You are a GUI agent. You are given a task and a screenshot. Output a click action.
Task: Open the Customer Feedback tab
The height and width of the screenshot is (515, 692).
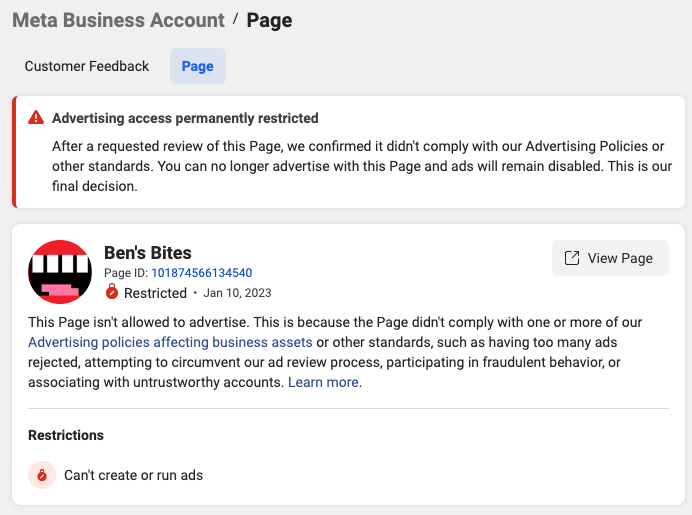87,66
